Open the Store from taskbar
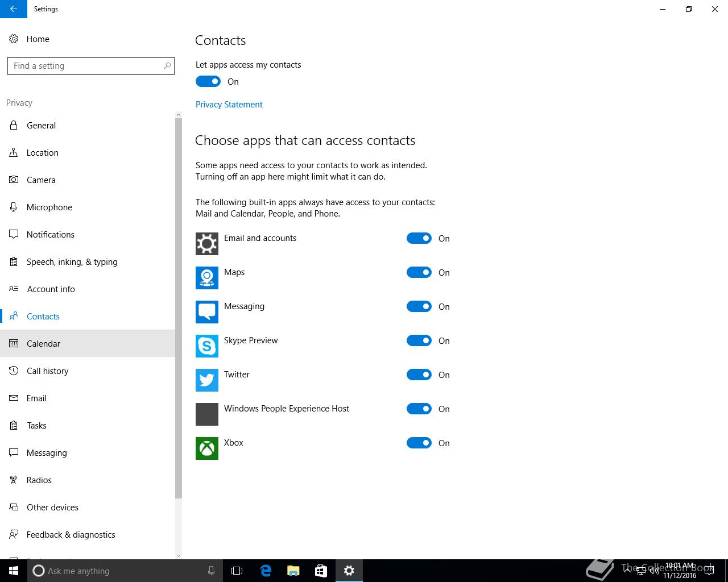Screen dimensions: 728x582 tap(321, 571)
